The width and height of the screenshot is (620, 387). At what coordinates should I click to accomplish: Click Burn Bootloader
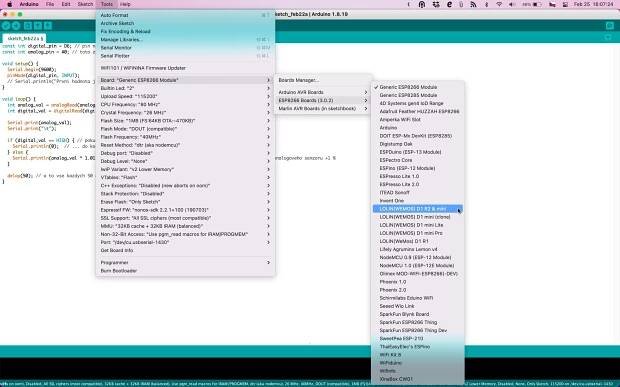pyautogui.click(x=185, y=271)
